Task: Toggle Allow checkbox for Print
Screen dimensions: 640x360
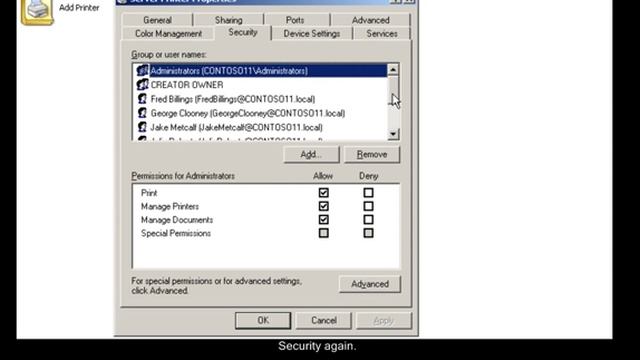Action: coord(324,193)
